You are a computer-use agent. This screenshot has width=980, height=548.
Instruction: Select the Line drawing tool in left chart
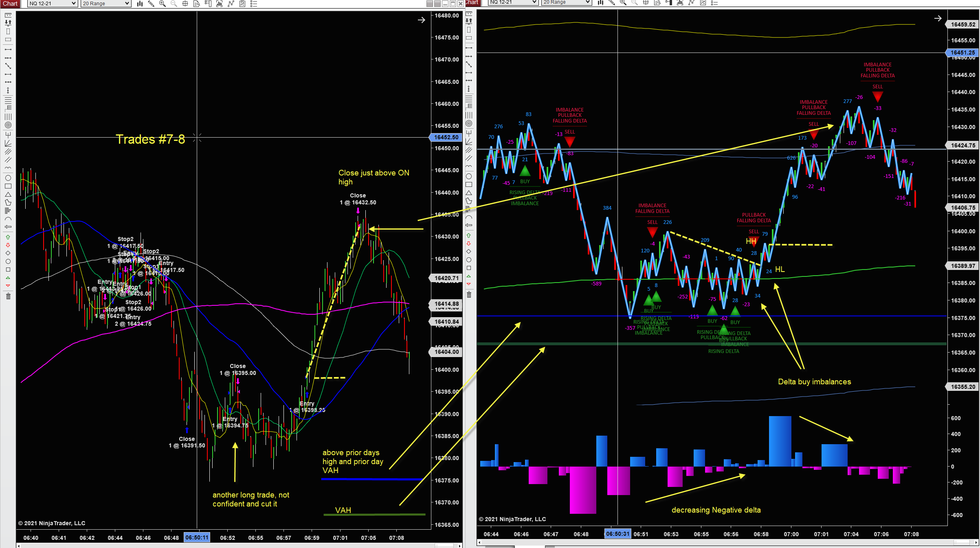point(8,49)
